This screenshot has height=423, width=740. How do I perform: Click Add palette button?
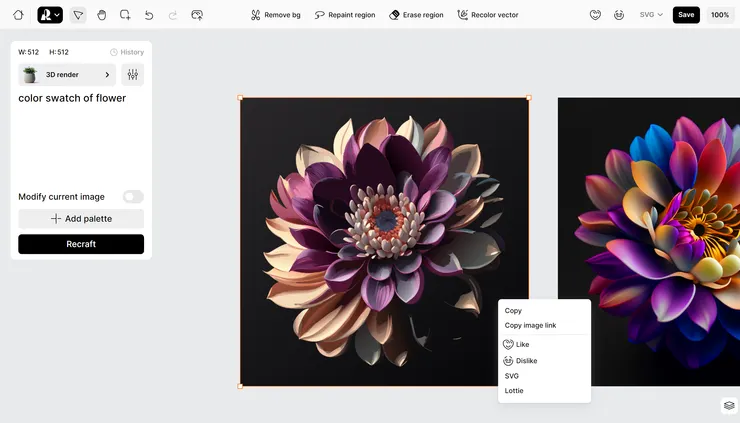(81, 219)
